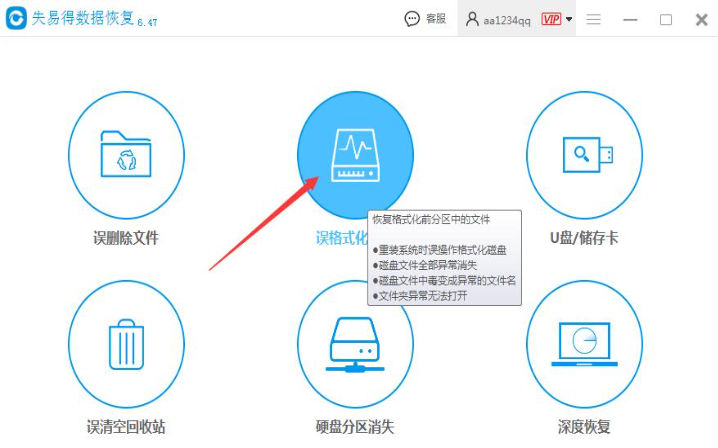This screenshot has height=448, width=718.
Task: Click the 深度恢复 text label
Action: point(584,427)
